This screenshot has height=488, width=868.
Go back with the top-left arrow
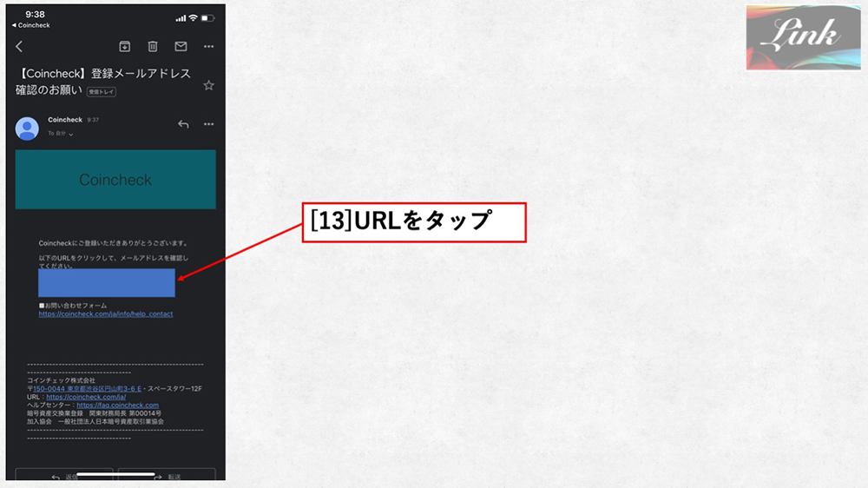click(19, 47)
